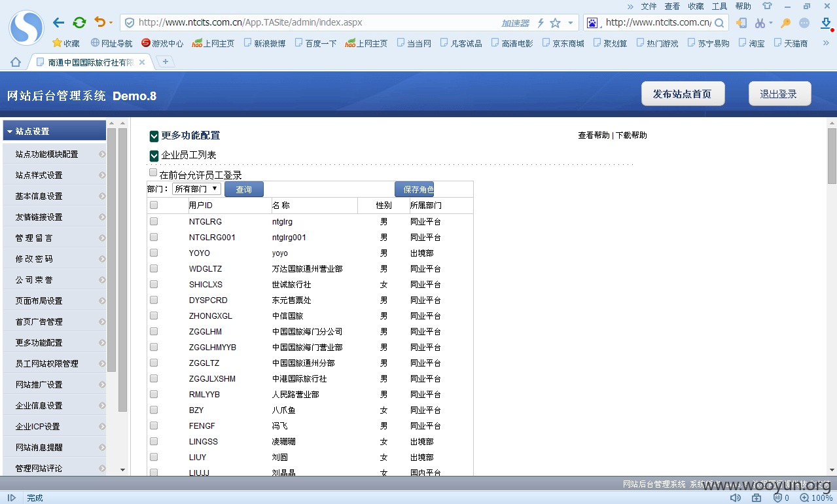Screen dimensions: 837x504
Task: Click the page vertical scrollbar thumb
Action: click(832, 156)
